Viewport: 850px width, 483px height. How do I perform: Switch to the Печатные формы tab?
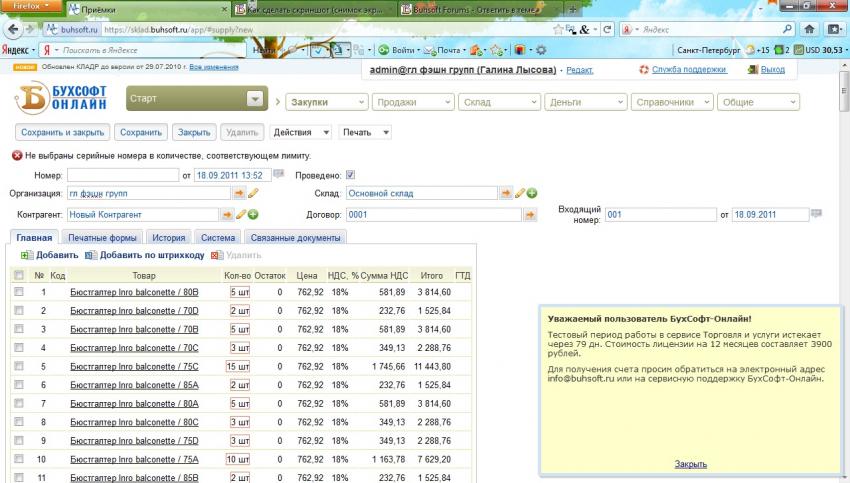pyautogui.click(x=103, y=238)
